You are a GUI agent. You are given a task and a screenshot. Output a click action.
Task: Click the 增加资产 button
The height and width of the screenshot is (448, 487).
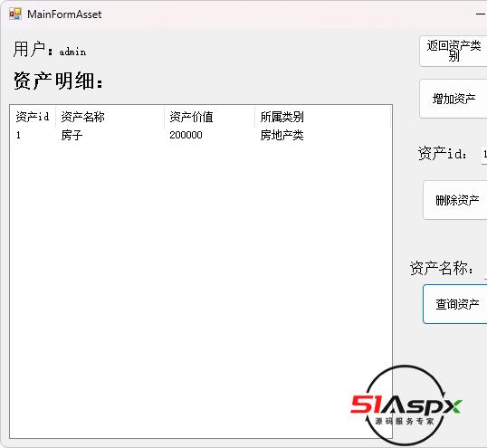[454, 99]
